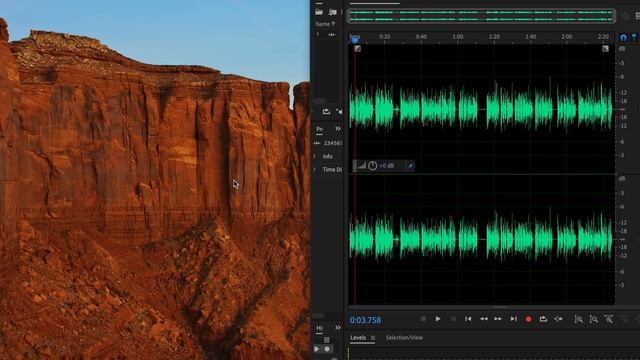Click the overview waveform navigator
Image resolution: width=640 pixels, height=360 pixels.
[481, 16]
